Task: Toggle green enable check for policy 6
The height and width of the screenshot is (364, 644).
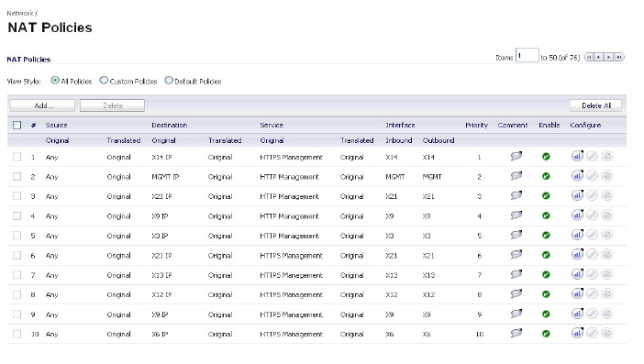Action: pyautogui.click(x=546, y=255)
